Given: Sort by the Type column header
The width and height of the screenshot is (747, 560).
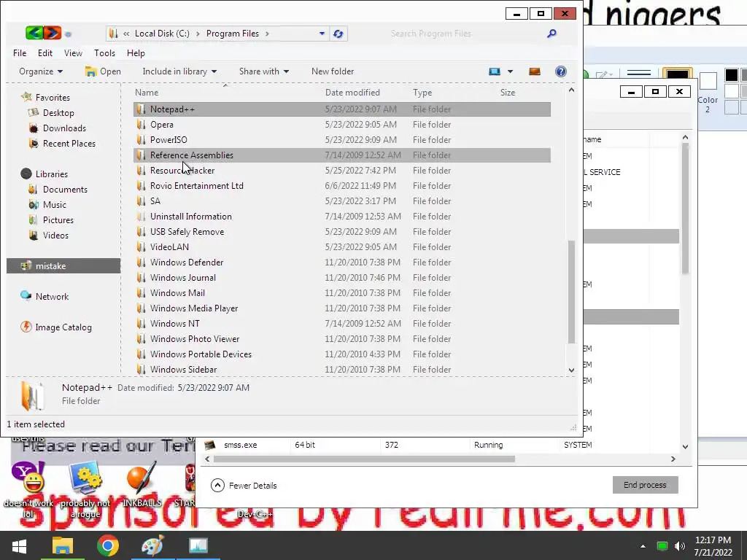Looking at the screenshot, I should (422, 93).
